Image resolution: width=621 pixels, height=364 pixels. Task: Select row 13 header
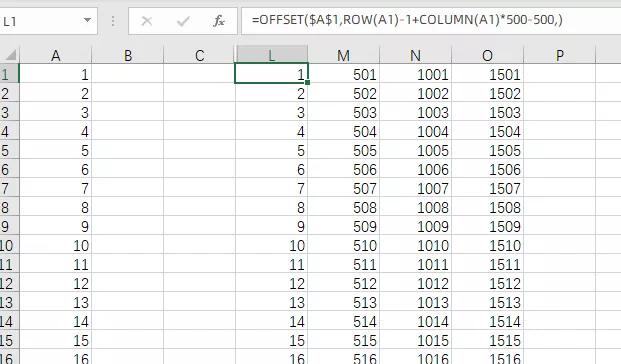(x=9, y=302)
